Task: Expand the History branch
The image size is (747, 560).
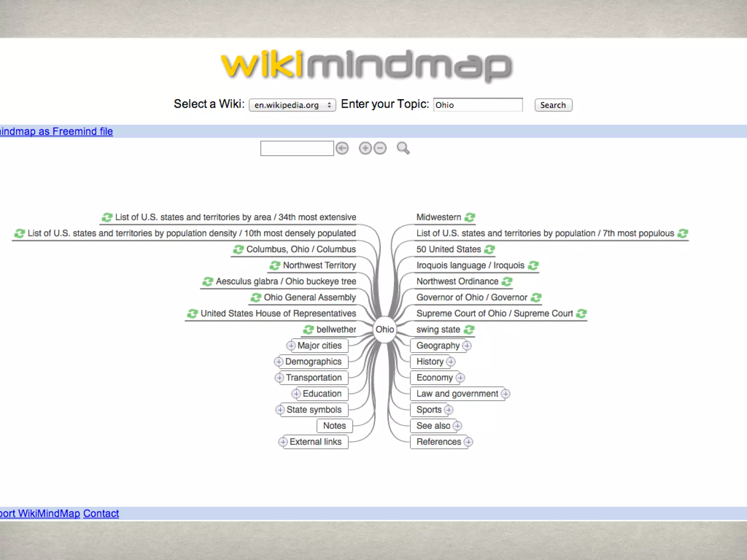Action: click(x=451, y=362)
